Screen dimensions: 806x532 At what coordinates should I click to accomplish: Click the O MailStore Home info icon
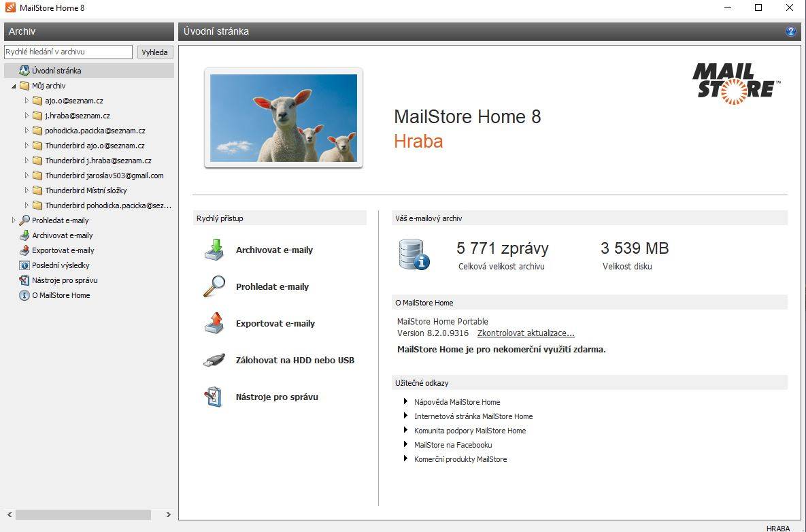click(x=24, y=295)
